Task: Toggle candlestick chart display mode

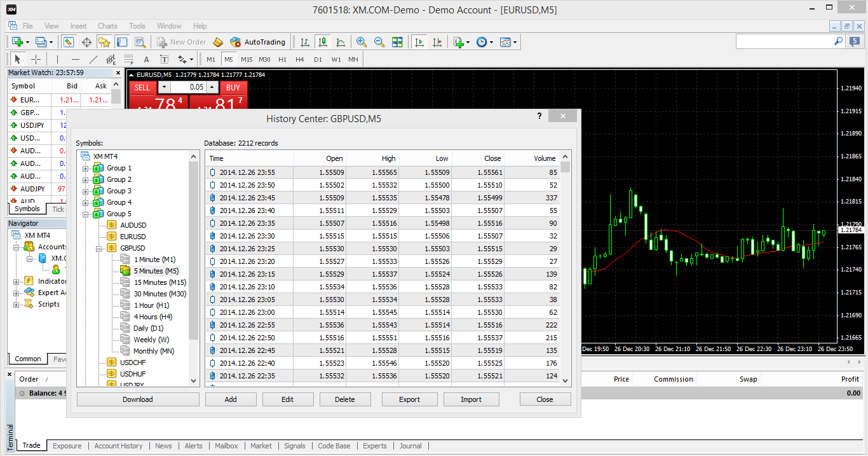Action: click(323, 42)
